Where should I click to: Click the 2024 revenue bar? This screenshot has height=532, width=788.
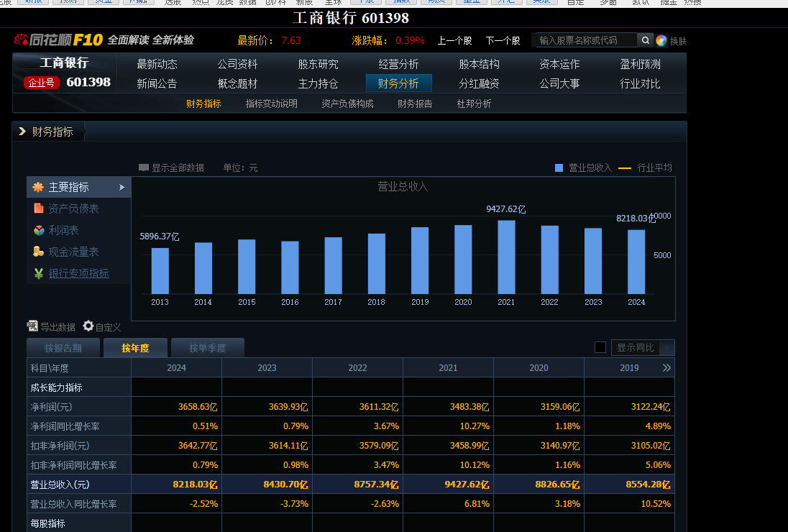pyautogui.click(x=636, y=262)
